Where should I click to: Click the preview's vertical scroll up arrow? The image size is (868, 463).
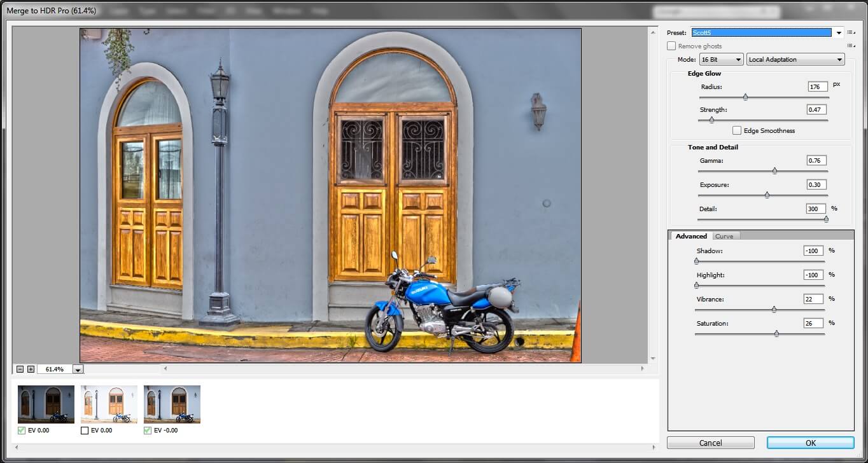tap(652, 32)
